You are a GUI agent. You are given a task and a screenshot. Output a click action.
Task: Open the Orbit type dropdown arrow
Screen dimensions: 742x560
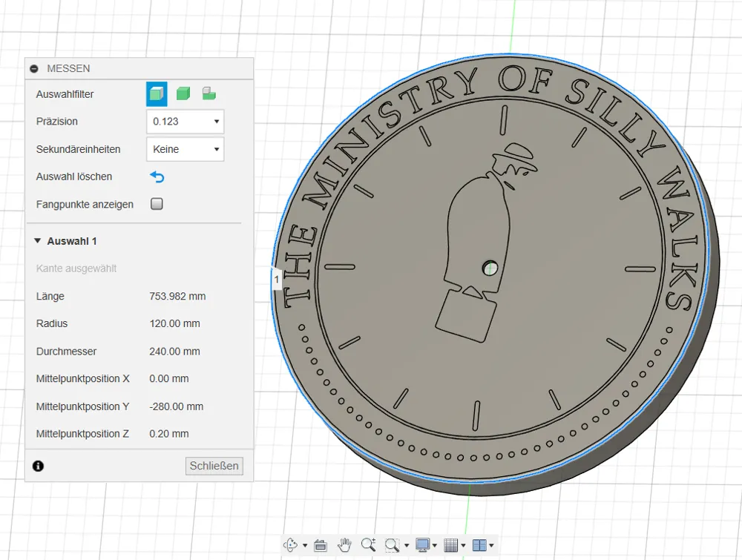[305, 545]
